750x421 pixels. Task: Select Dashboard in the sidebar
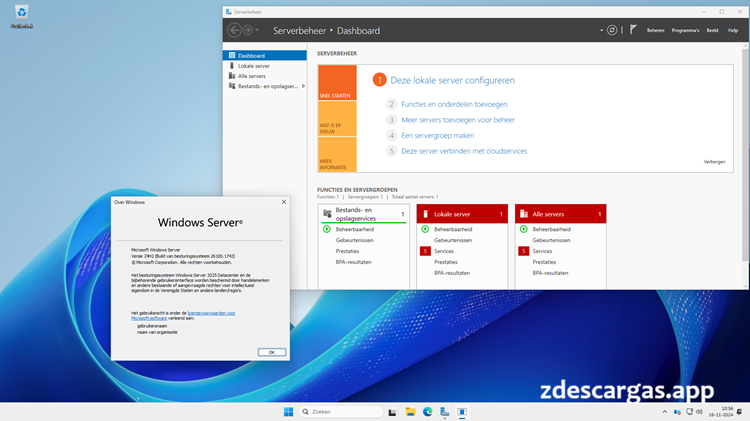(x=265, y=55)
